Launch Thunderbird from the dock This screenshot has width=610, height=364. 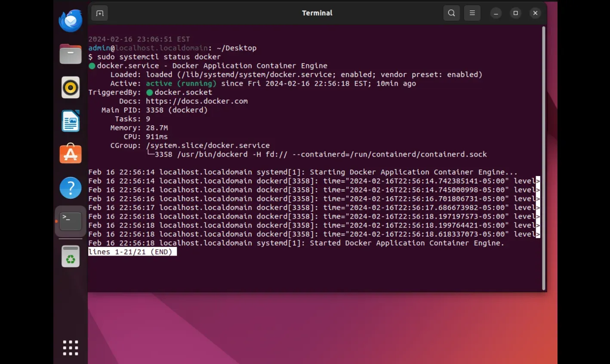click(70, 20)
